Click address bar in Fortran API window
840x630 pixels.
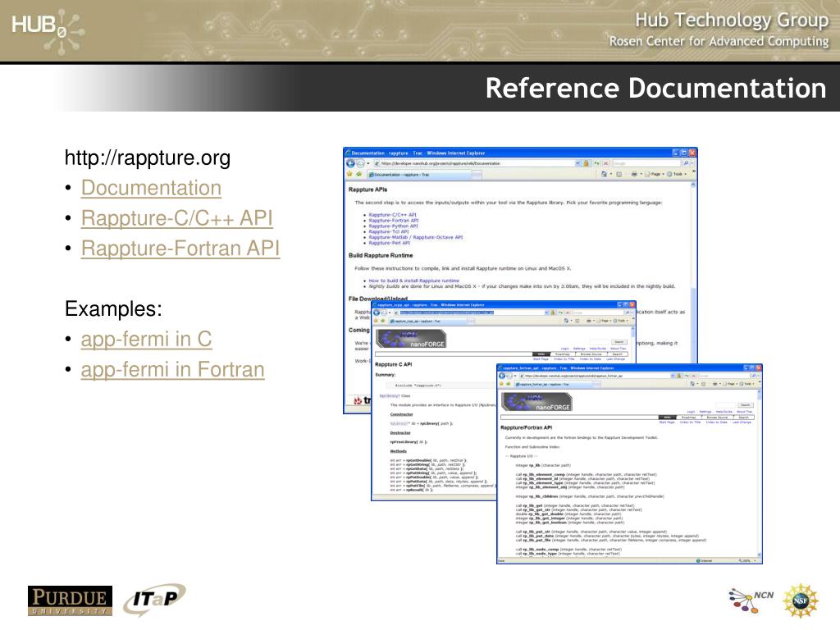[x=594, y=376]
